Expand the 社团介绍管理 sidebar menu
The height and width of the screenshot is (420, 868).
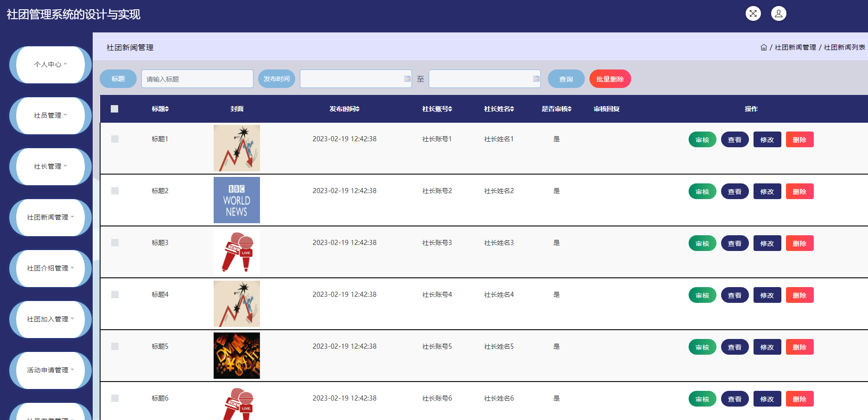pyautogui.click(x=51, y=269)
